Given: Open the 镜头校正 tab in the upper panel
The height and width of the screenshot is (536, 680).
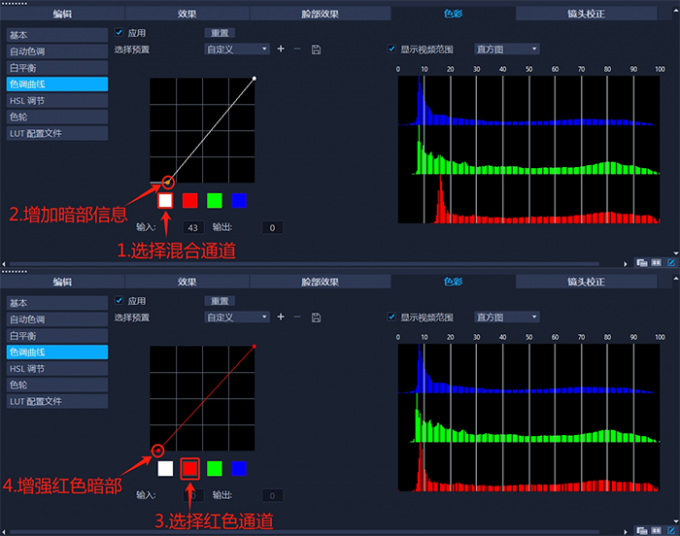Looking at the screenshot, I should [x=586, y=14].
